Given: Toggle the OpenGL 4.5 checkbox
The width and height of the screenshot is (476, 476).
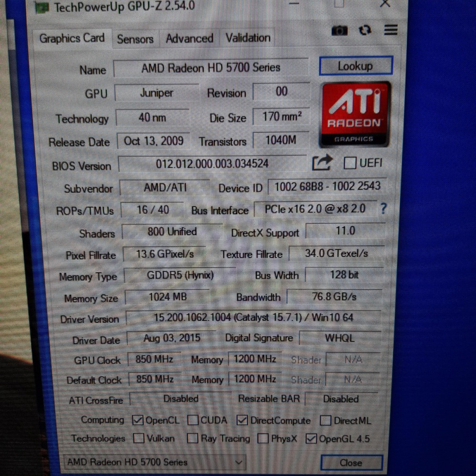Looking at the screenshot, I should point(311,439).
